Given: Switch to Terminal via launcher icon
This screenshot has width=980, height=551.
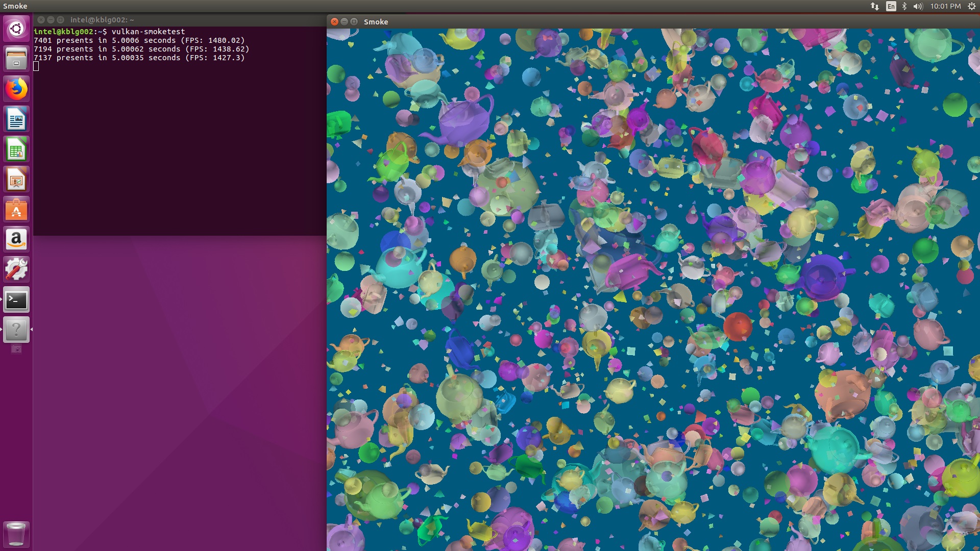Looking at the screenshot, I should pos(16,300).
